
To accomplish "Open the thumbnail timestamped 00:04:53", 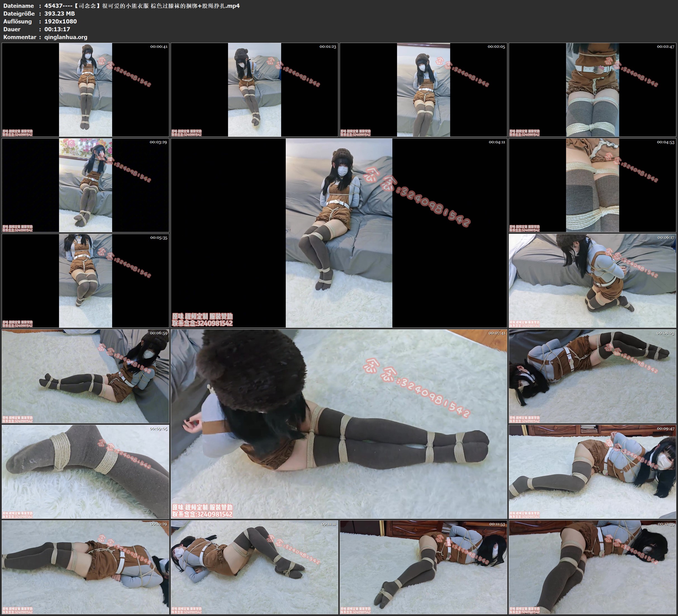I will pyautogui.click(x=592, y=185).
